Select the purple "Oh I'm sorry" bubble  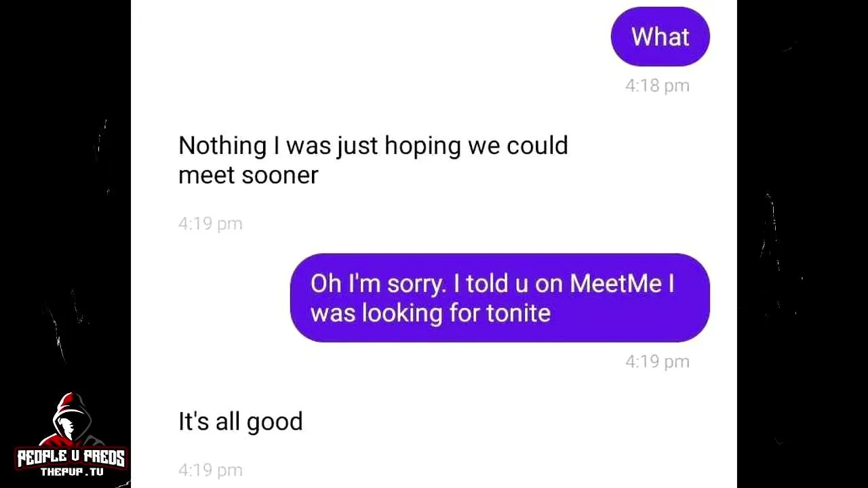[500, 298]
